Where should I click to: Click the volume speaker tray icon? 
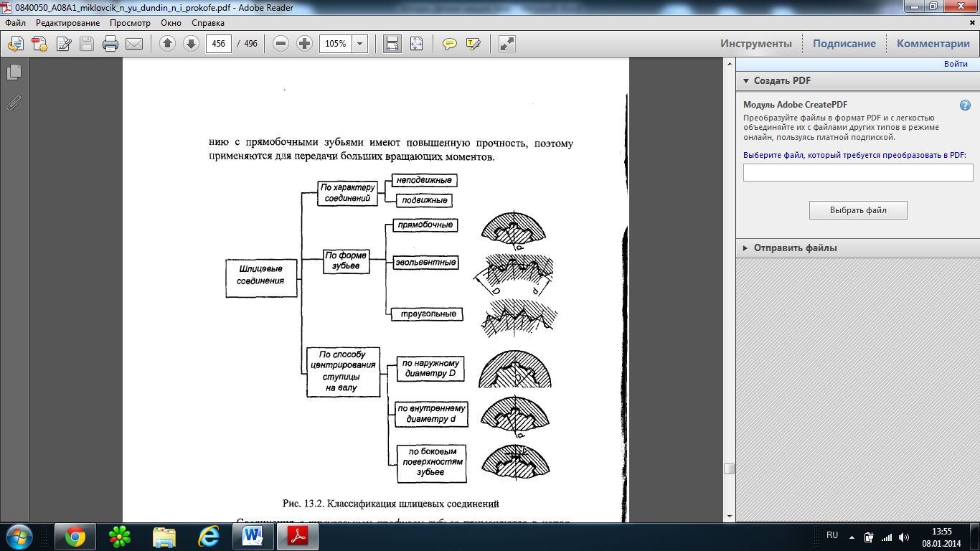click(903, 537)
